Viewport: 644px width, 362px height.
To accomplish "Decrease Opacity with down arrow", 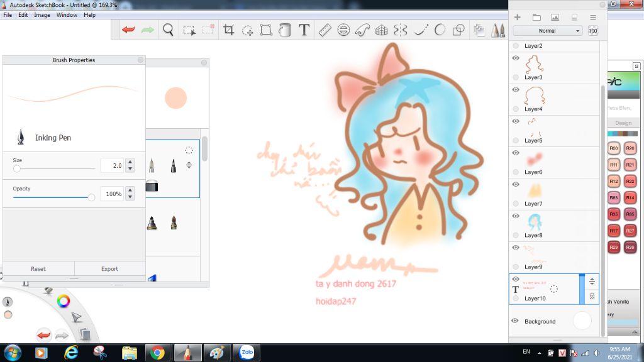I will [x=130, y=197].
